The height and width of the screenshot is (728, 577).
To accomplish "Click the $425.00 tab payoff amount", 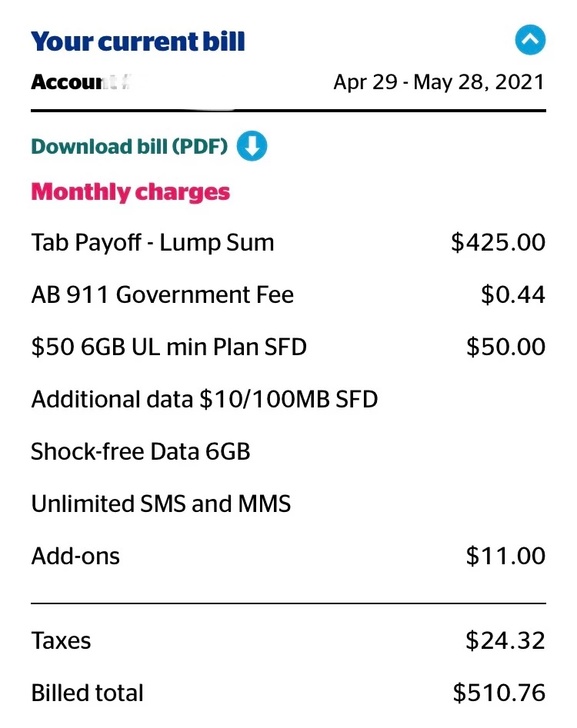I will [498, 242].
